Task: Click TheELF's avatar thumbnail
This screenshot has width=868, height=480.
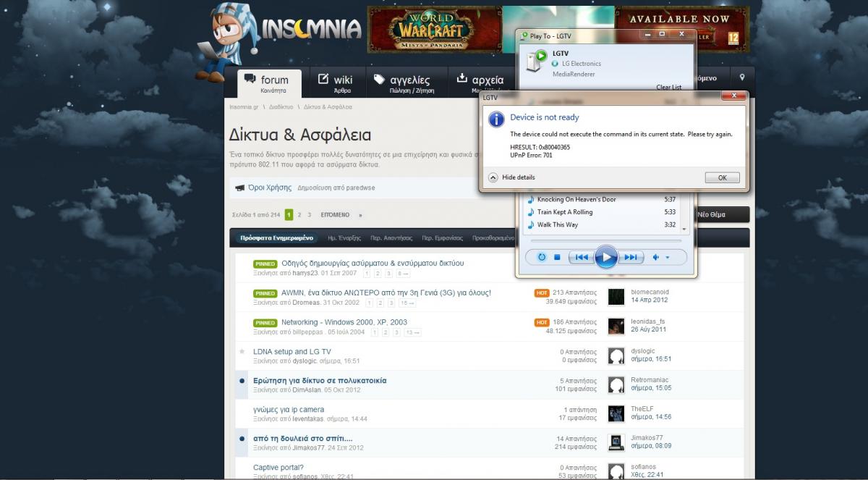Action: [x=616, y=413]
